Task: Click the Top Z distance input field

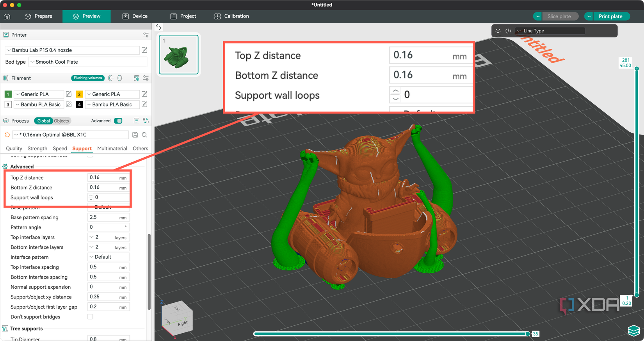Action: point(109,178)
